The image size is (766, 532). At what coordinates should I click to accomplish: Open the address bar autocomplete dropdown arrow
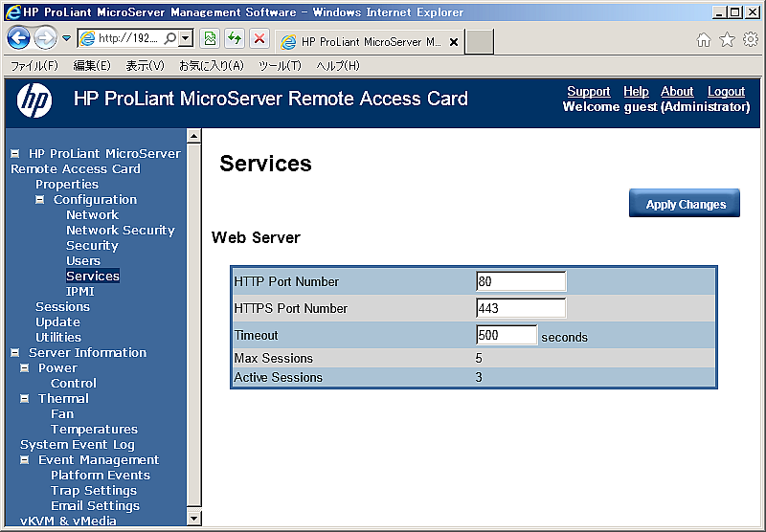coord(186,38)
